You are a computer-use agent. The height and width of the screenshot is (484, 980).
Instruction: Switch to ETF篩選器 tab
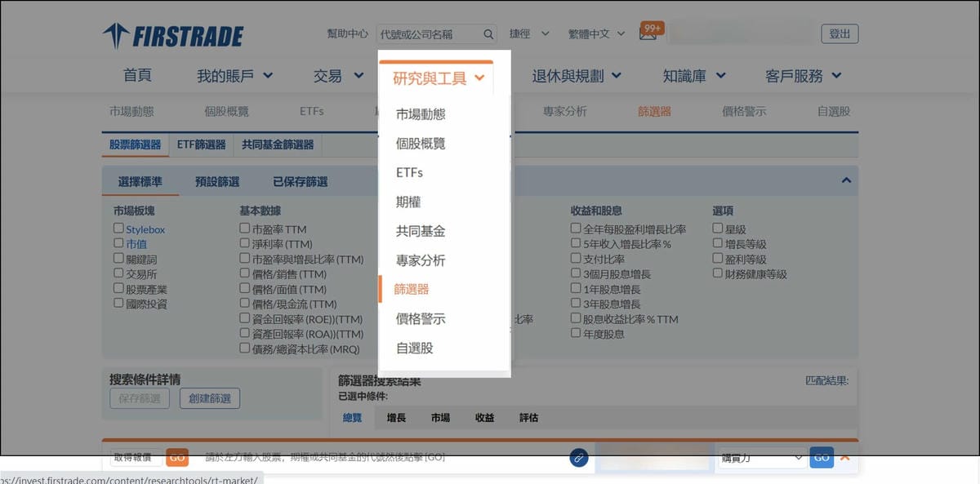click(x=202, y=144)
